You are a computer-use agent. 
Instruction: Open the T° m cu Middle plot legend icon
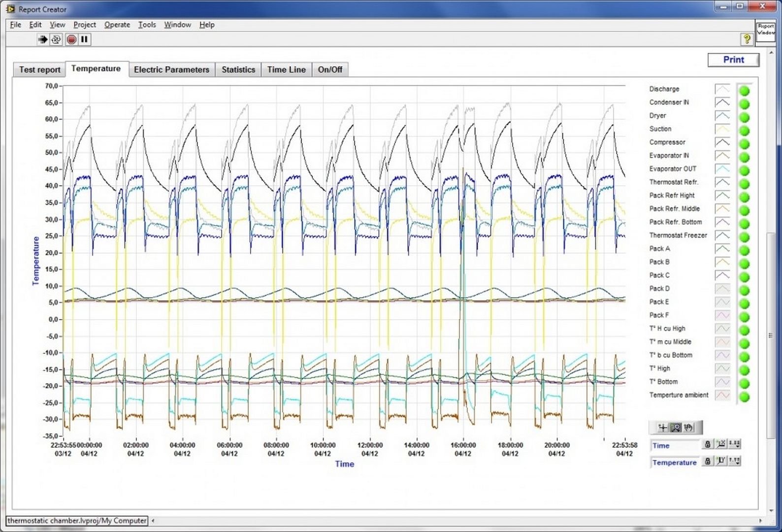[x=722, y=342]
